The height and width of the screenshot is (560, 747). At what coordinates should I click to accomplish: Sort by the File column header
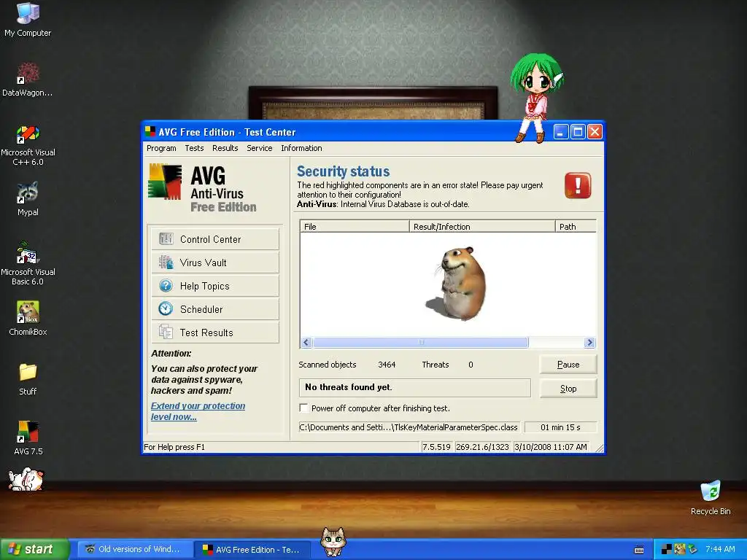point(355,226)
